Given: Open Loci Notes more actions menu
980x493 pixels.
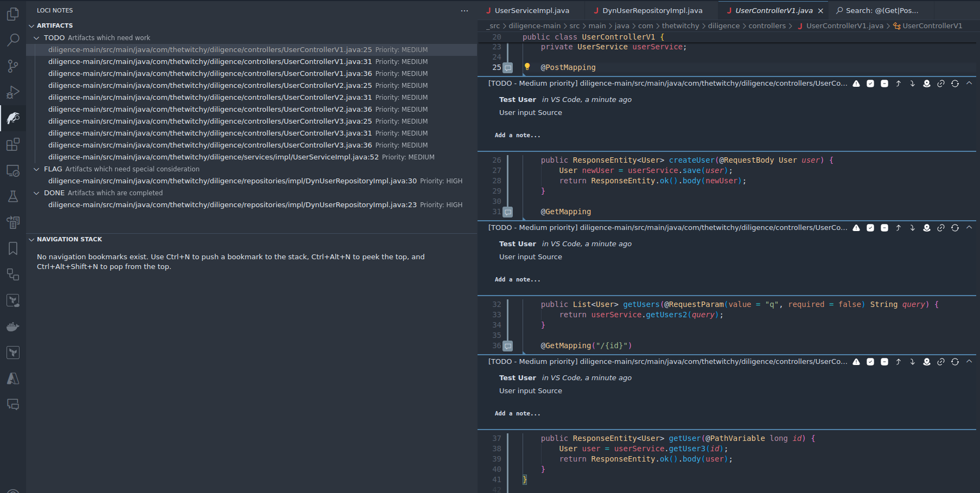Looking at the screenshot, I should 464,10.
